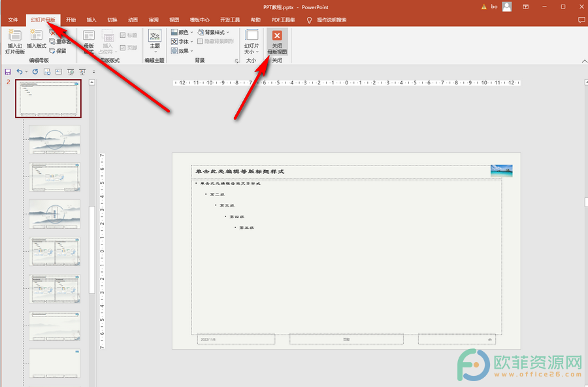Open 幻灯片大小 (Slide Size) dropdown
This screenshot has width=588, height=387.
[252, 42]
